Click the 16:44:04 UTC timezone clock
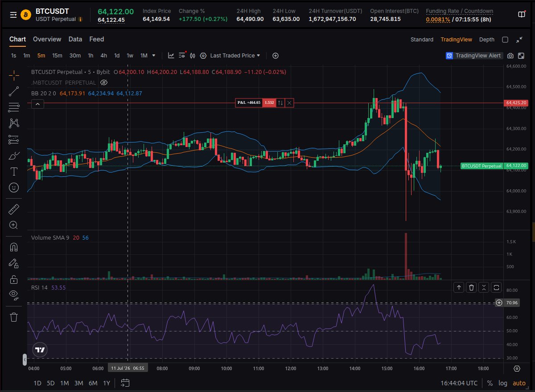535x392 pixels. click(459, 383)
